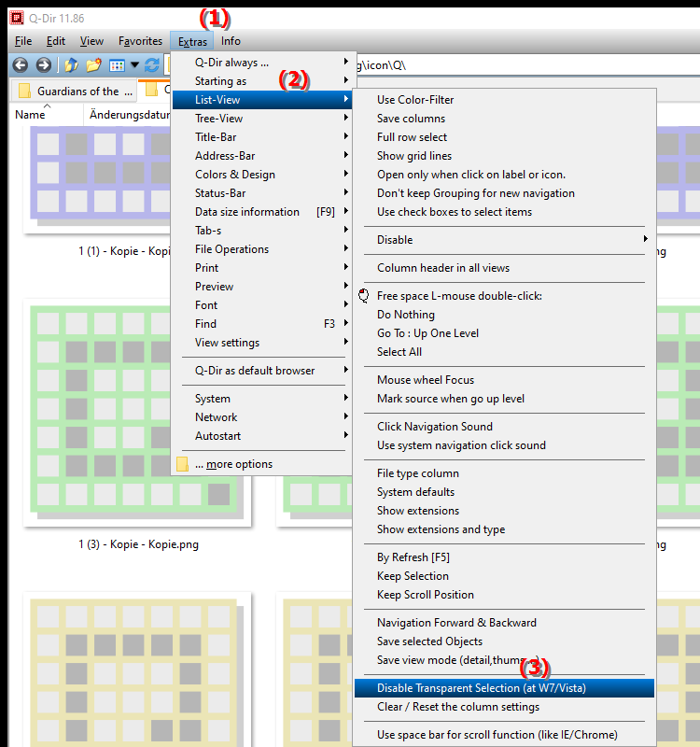Image resolution: width=700 pixels, height=747 pixels.
Task: Expand the Address-Bar submenu
Action: 263,156
